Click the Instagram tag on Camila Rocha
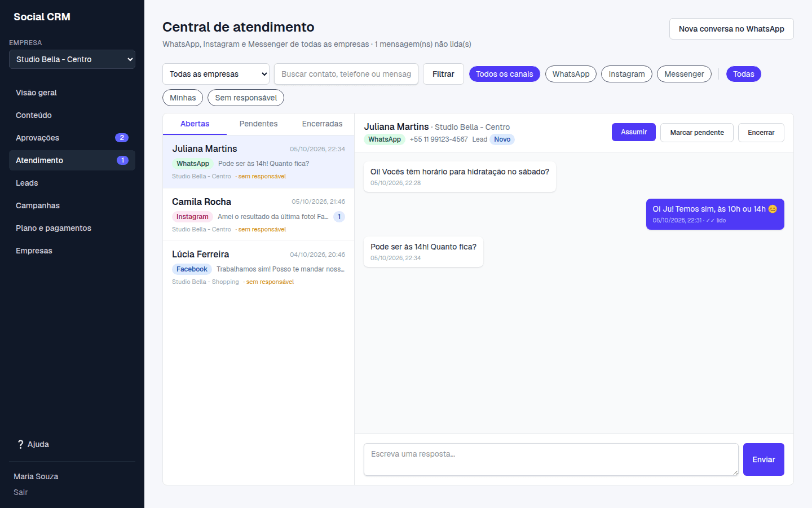Image resolution: width=812 pixels, height=508 pixels. coord(192,217)
